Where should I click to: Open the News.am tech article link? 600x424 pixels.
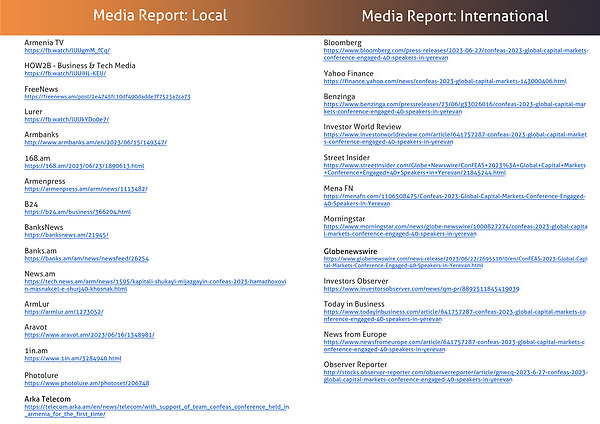(x=155, y=285)
